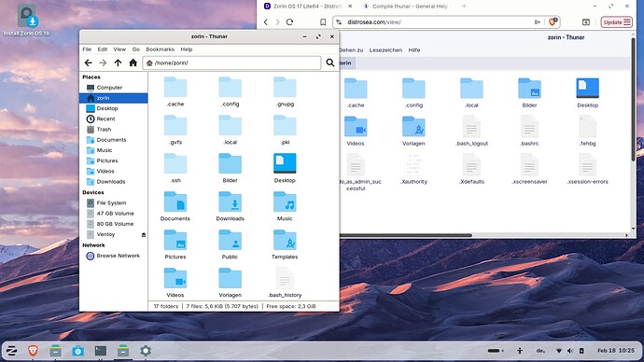Open the View menu in Thunar

point(119,49)
